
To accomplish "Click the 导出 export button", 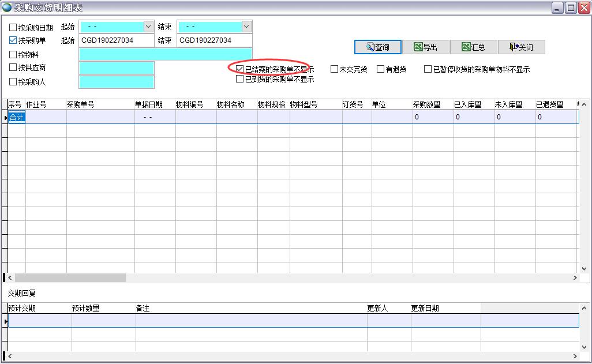I will (426, 47).
